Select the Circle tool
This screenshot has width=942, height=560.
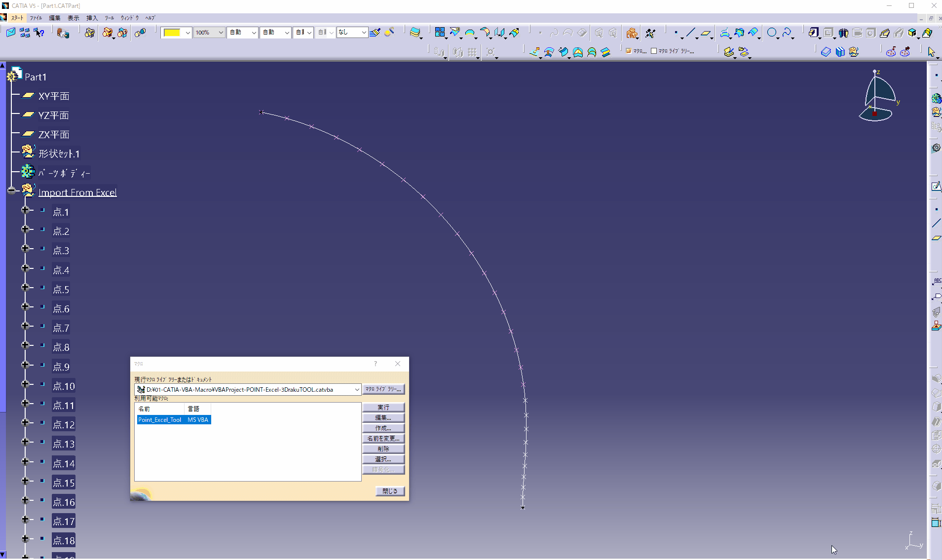771,33
